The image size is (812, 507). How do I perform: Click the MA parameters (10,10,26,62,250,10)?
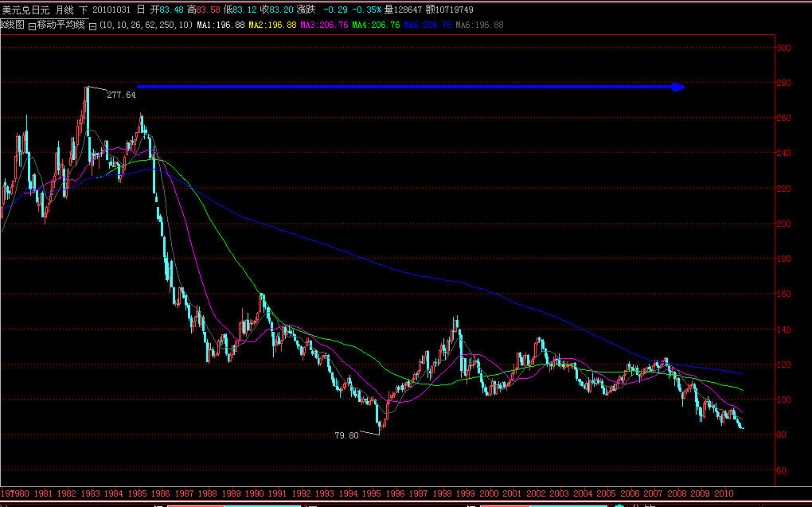pyautogui.click(x=146, y=25)
